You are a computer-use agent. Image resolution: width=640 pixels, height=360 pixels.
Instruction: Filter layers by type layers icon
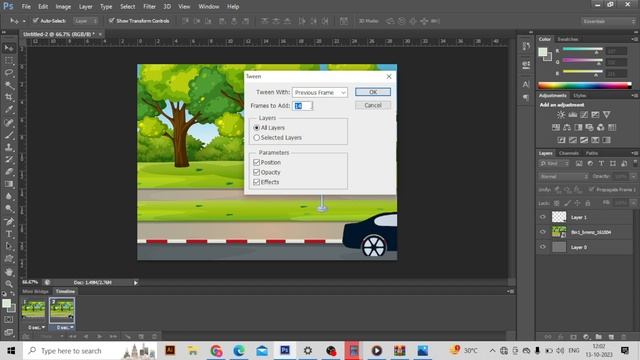click(x=601, y=163)
